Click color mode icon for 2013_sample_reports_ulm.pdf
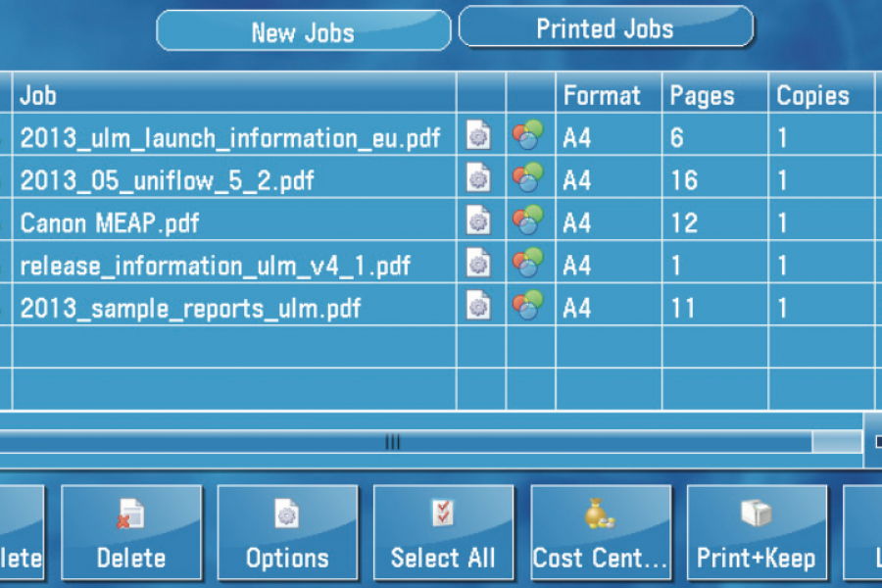The width and height of the screenshot is (882, 588). coord(528,307)
